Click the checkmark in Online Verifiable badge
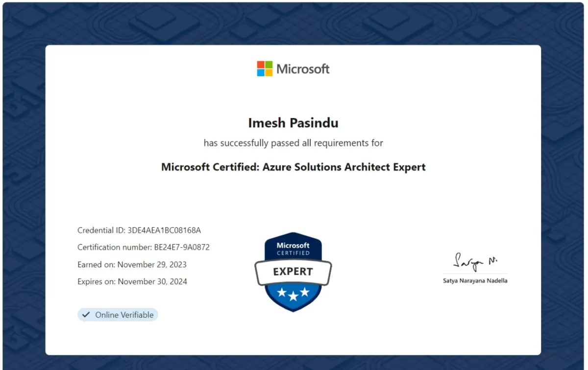Viewport: 588px width, 370px height. pos(86,315)
